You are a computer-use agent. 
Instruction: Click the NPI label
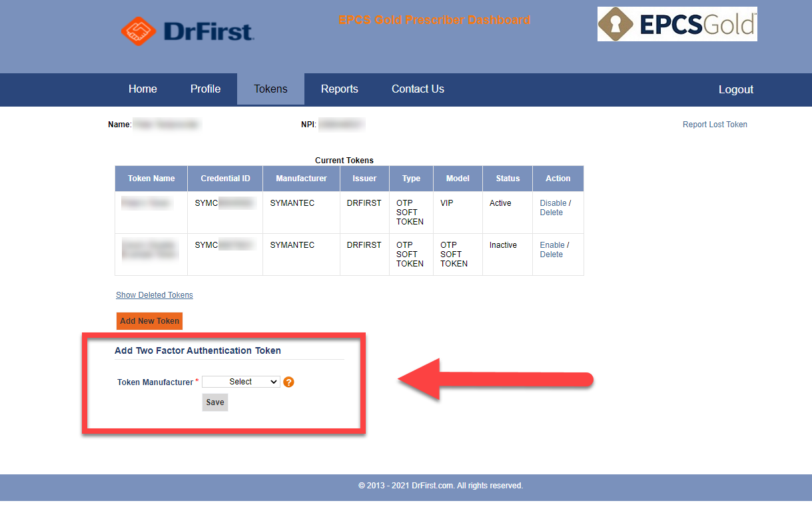(308, 125)
